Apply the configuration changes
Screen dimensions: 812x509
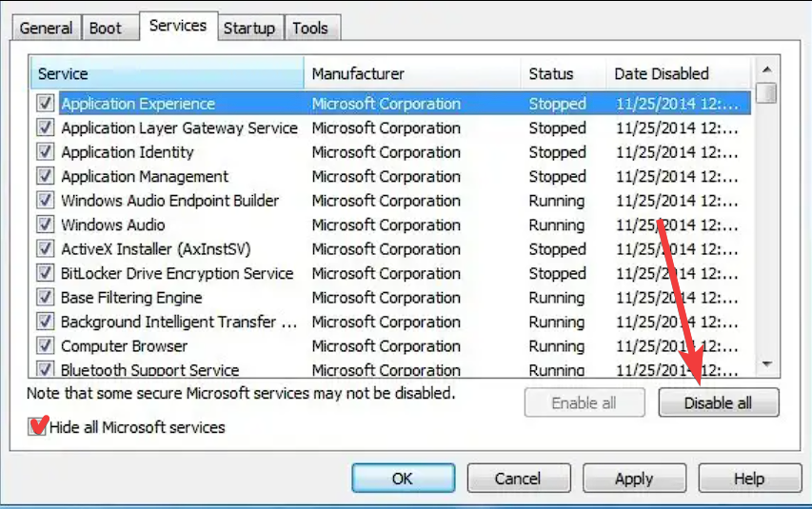point(633,479)
